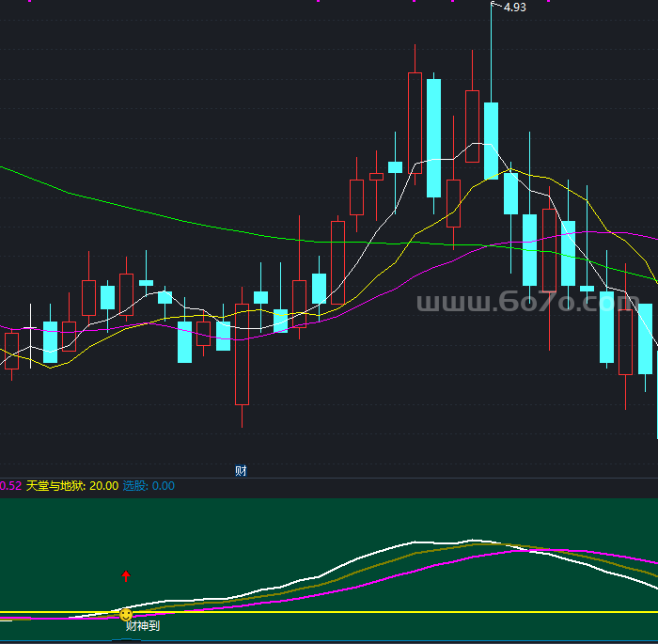Select the candle with the 4.93 high

coord(491,140)
